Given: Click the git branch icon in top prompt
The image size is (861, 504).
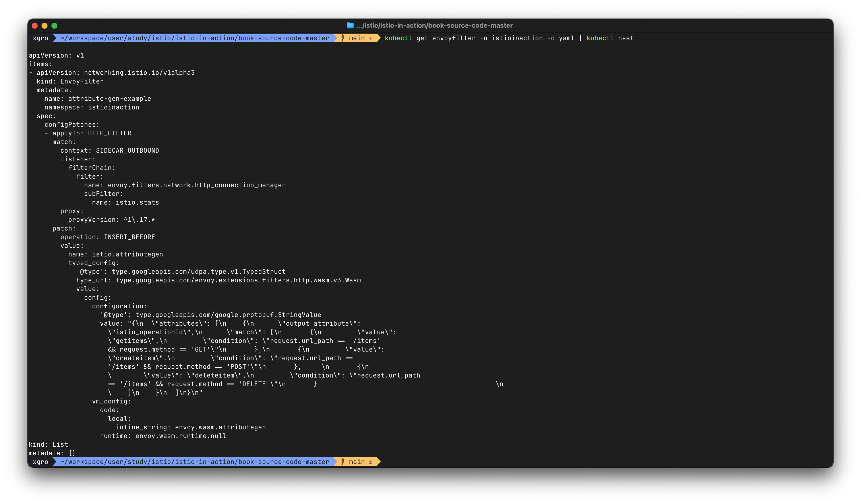Looking at the screenshot, I should coord(343,38).
